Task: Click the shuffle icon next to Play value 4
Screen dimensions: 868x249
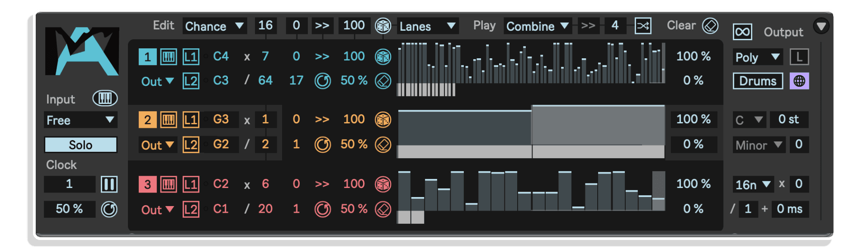Action: (643, 26)
